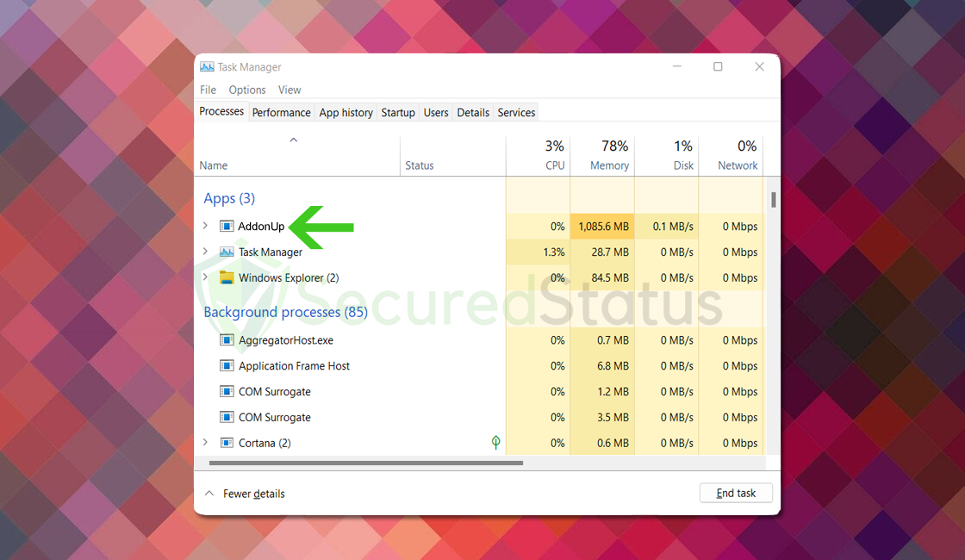The width and height of the screenshot is (965, 560).
Task: Click the Windows Explorer folder icon
Action: tap(227, 277)
